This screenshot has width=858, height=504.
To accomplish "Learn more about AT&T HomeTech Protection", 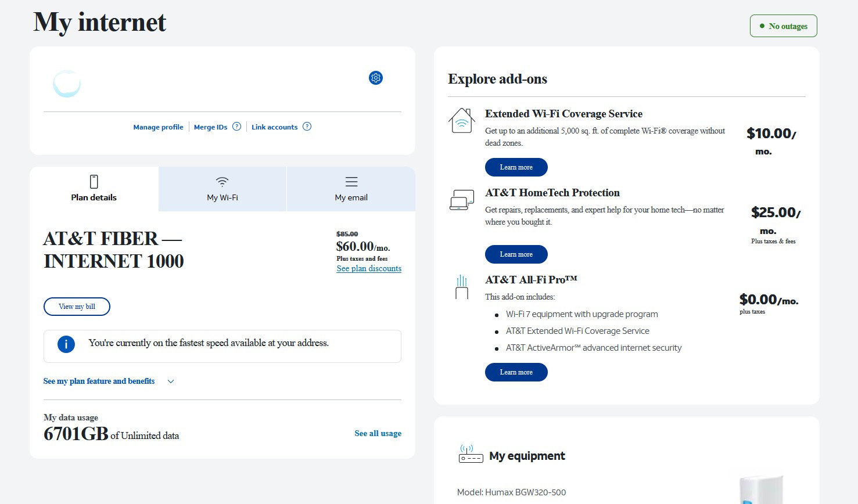I will (516, 254).
